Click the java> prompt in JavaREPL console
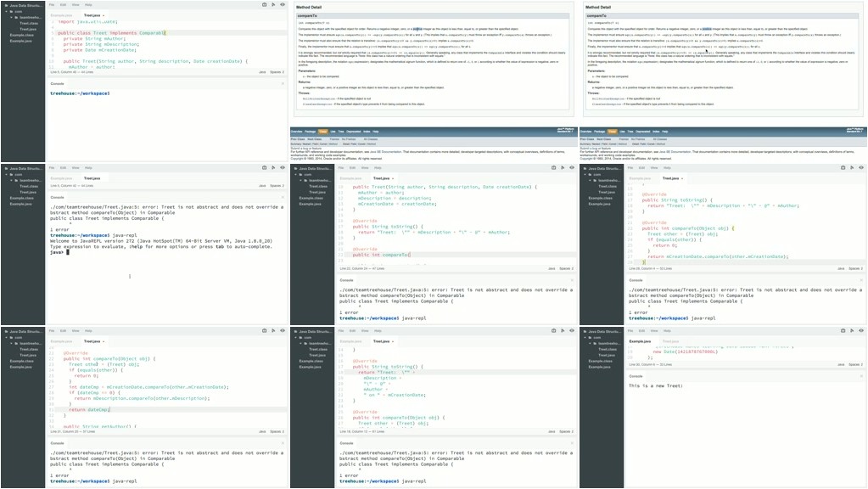Image resolution: width=868 pixels, height=489 pixels. [x=57, y=252]
